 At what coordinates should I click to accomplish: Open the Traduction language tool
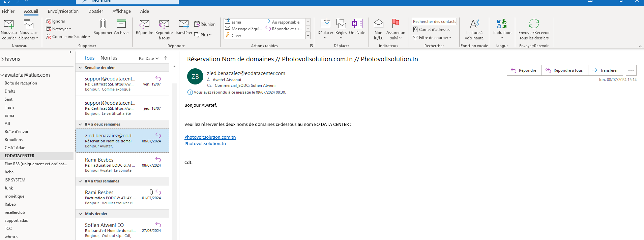click(x=502, y=24)
